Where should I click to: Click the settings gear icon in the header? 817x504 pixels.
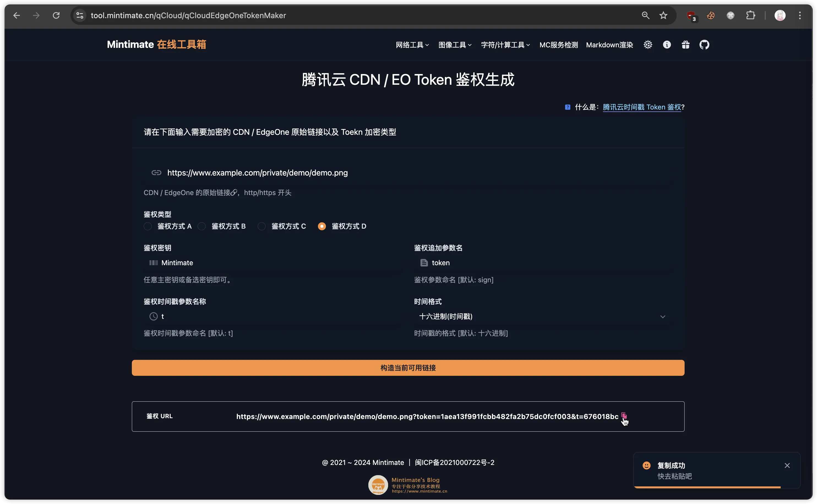point(648,45)
